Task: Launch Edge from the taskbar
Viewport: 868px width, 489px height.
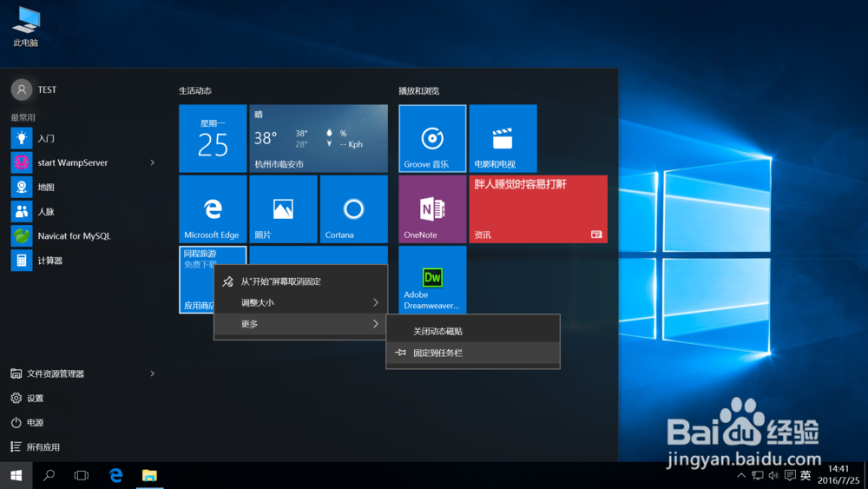Action: (115, 476)
